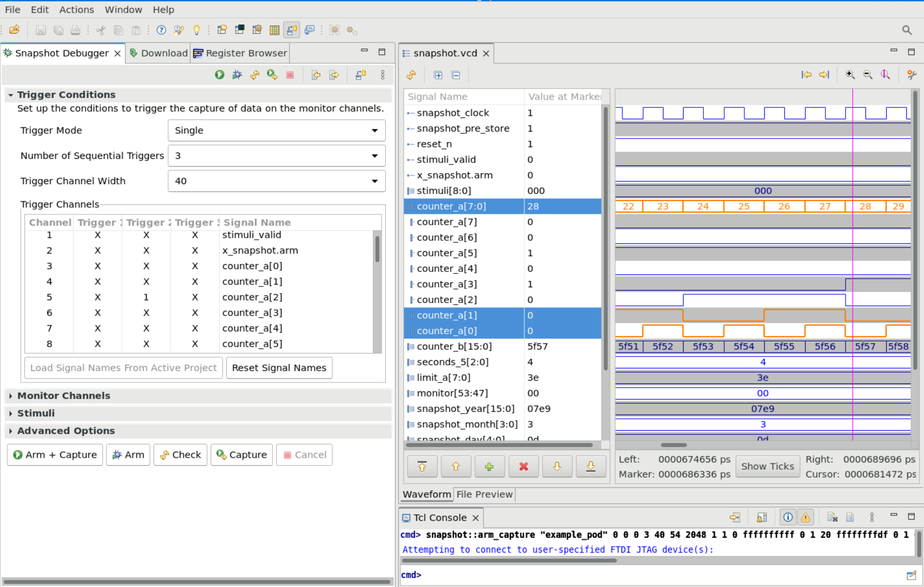Open the Window menu
924x587 pixels.
coord(124,10)
